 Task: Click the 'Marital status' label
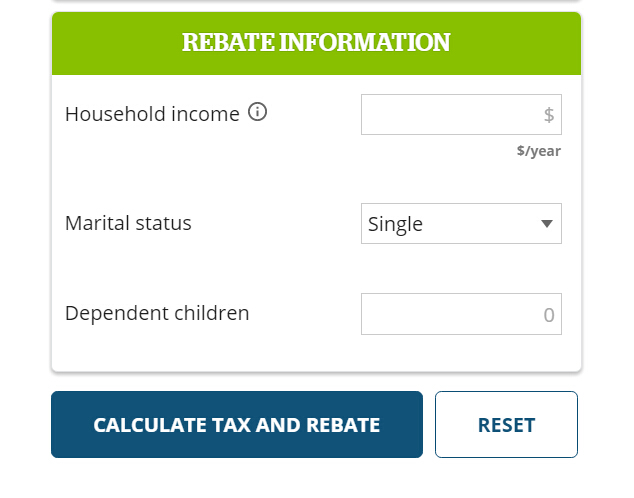(128, 223)
